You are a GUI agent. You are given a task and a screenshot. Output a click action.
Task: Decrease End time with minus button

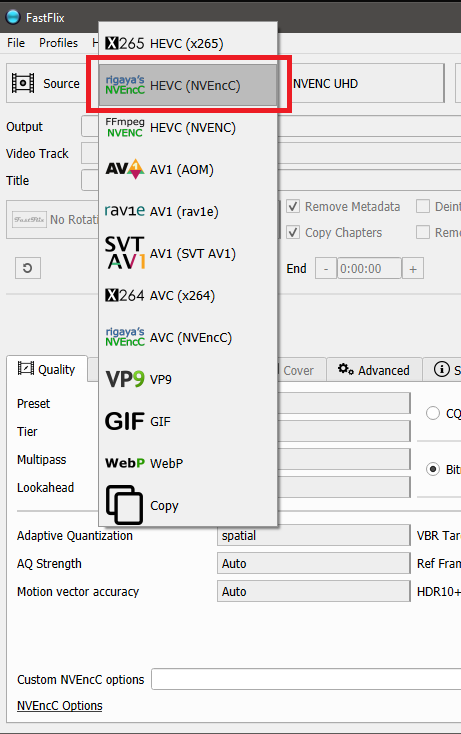(326, 269)
